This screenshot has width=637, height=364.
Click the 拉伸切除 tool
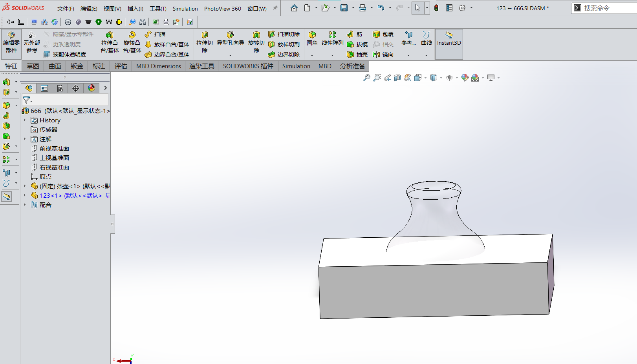coord(204,43)
